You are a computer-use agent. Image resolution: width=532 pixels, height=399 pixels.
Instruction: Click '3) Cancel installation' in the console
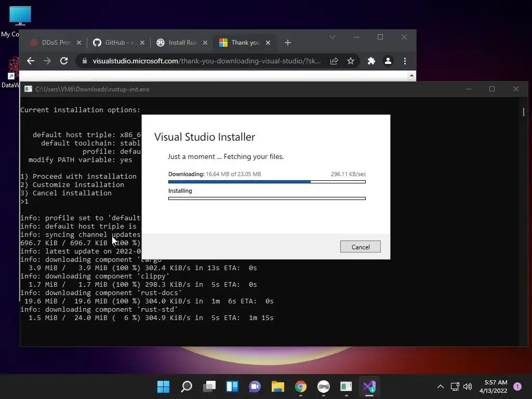click(66, 193)
